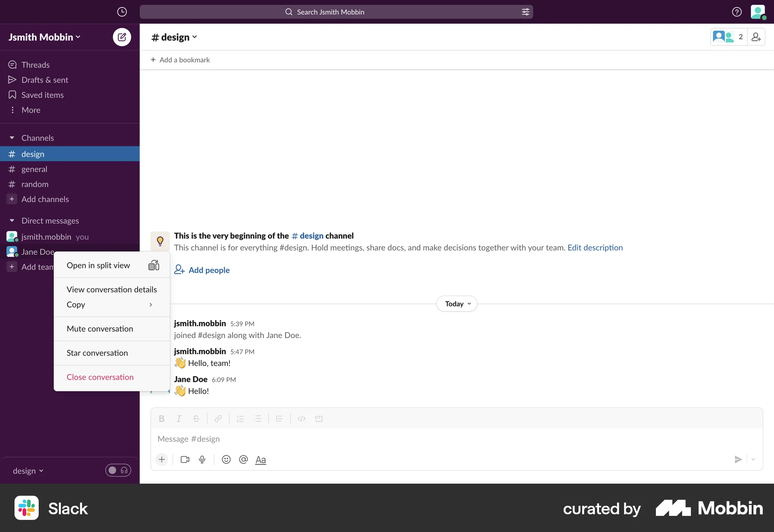Select the italic formatting icon
This screenshot has width=774, height=532.
point(179,419)
